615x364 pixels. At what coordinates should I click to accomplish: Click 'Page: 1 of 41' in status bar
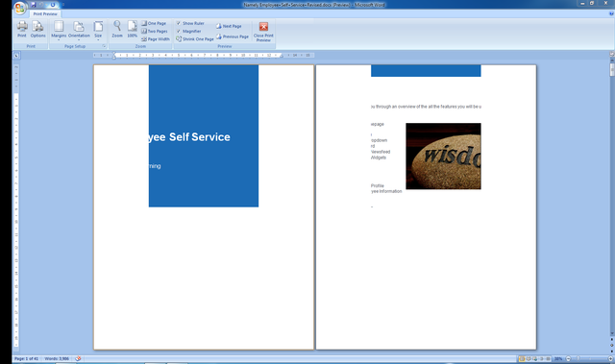point(26,358)
